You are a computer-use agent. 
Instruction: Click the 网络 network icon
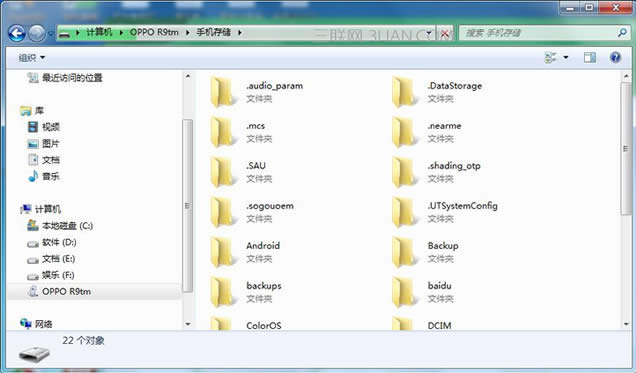click(x=26, y=323)
